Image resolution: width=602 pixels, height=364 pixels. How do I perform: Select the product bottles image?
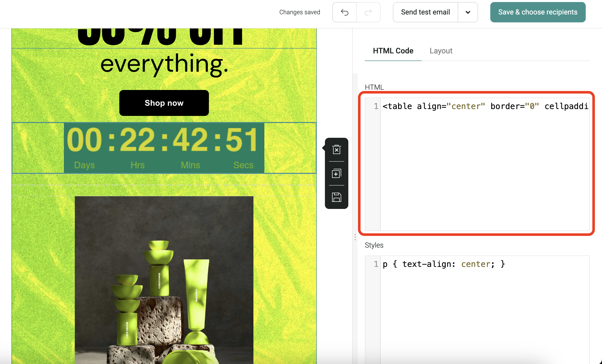[164, 280]
